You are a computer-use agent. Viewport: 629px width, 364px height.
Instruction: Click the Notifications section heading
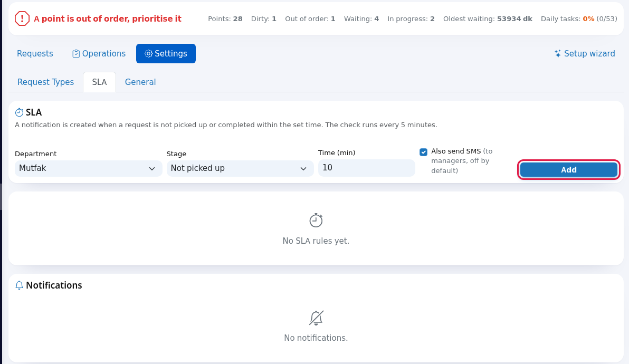[x=54, y=285]
